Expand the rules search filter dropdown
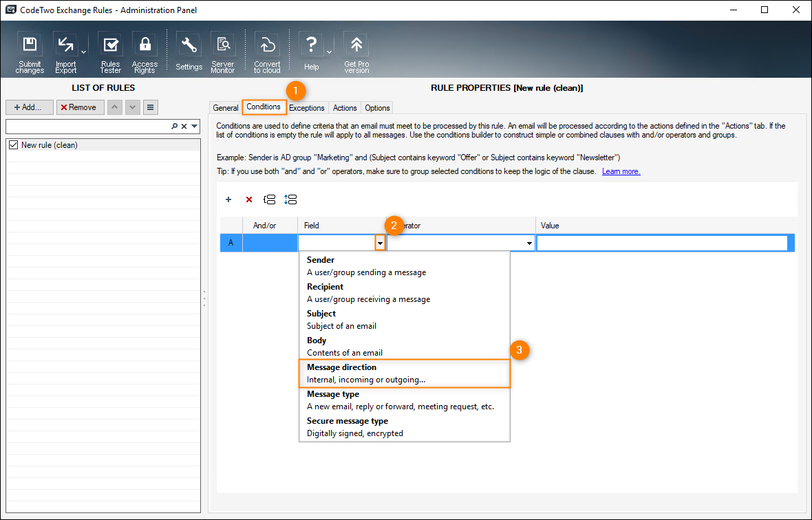812x520 pixels. coord(195,127)
